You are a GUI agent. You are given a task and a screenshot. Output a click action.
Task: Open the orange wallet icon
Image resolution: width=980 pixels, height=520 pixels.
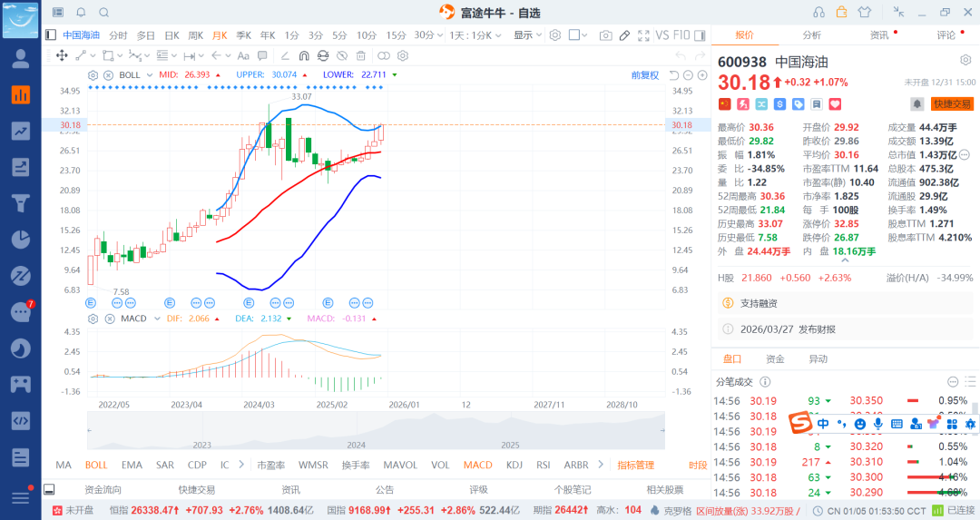[841, 12]
